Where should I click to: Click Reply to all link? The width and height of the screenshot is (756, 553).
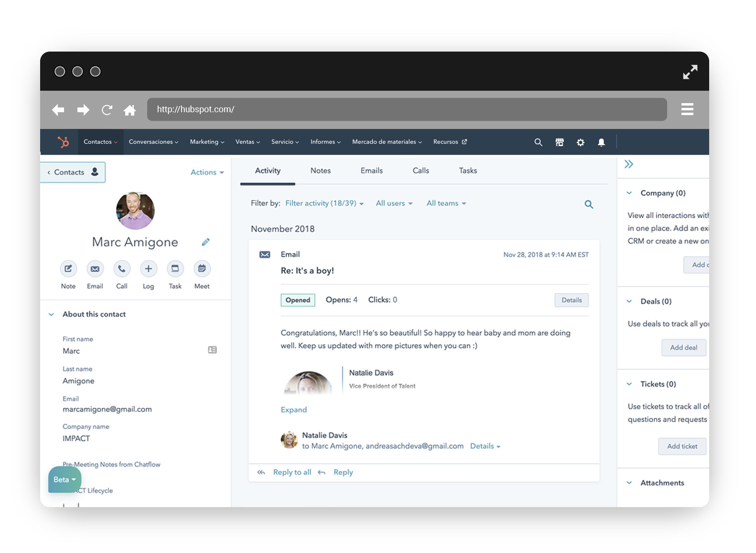[x=292, y=472]
